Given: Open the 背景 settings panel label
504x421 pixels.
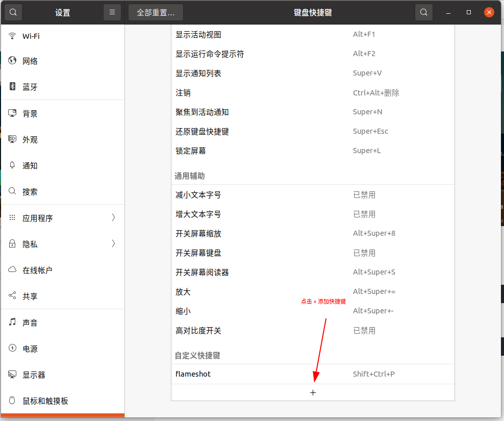Looking at the screenshot, I should click(30, 113).
